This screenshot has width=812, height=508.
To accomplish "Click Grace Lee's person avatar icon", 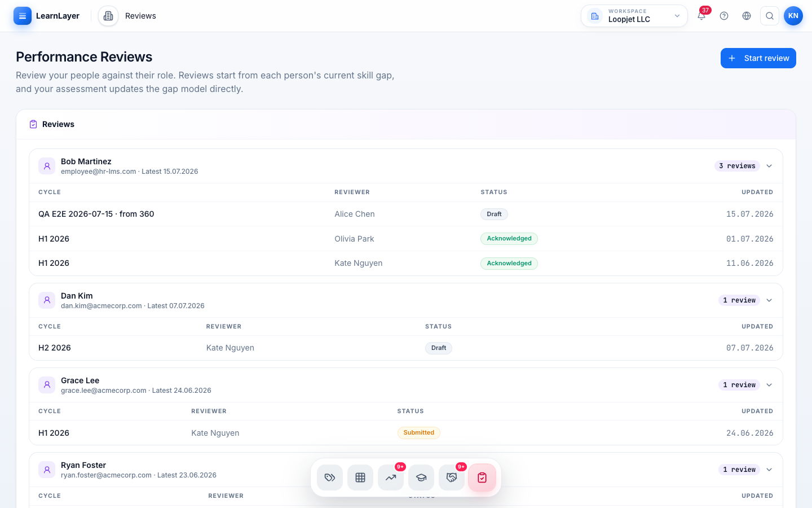I will (47, 385).
